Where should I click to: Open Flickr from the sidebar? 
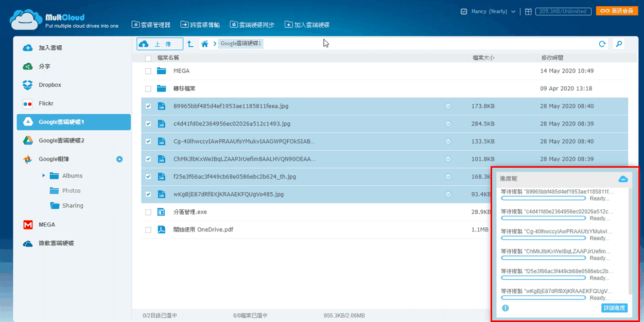tap(46, 103)
